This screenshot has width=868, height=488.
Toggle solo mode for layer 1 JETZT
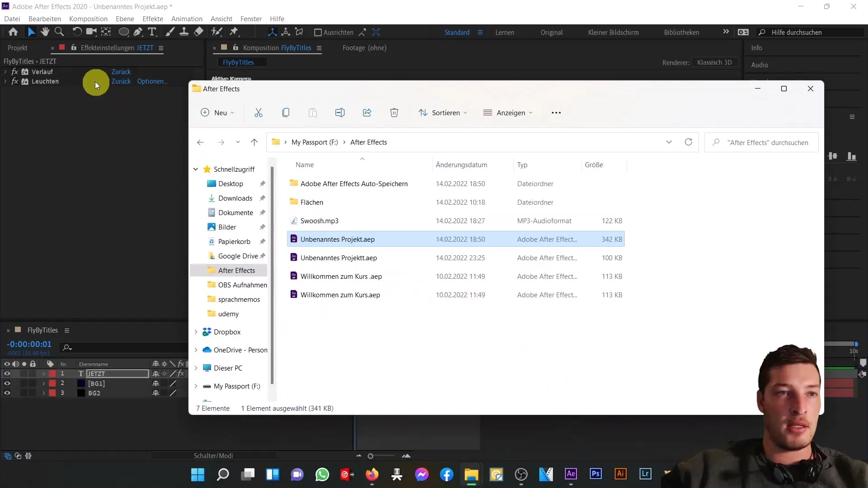(x=24, y=374)
